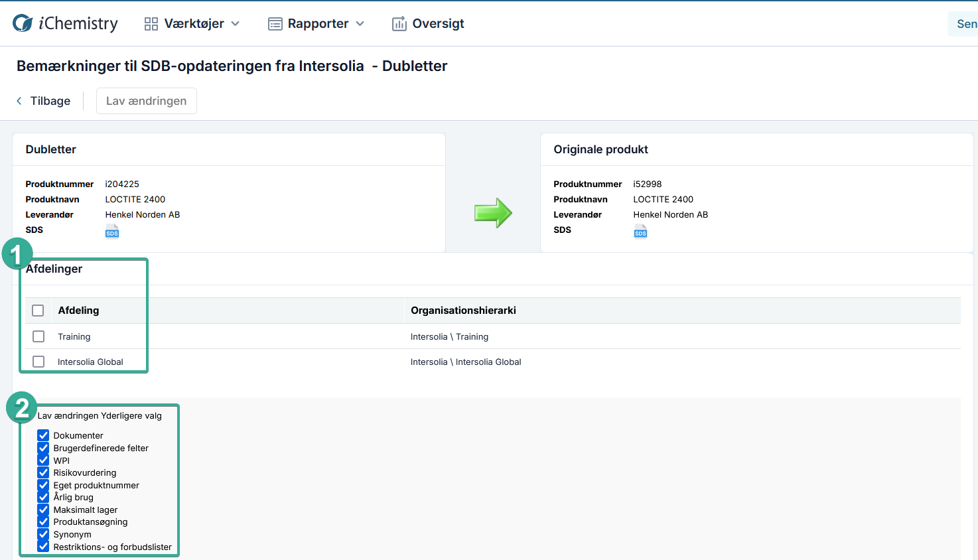Uncheck the Maksimalt lager option
The height and width of the screenshot is (560, 978).
[43, 510]
